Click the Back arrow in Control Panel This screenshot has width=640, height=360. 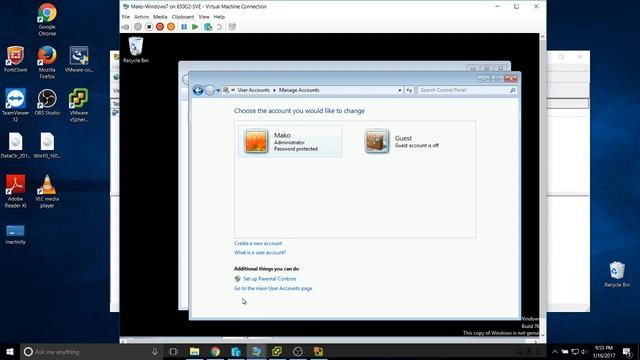pyautogui.click(x=198, y=90)
